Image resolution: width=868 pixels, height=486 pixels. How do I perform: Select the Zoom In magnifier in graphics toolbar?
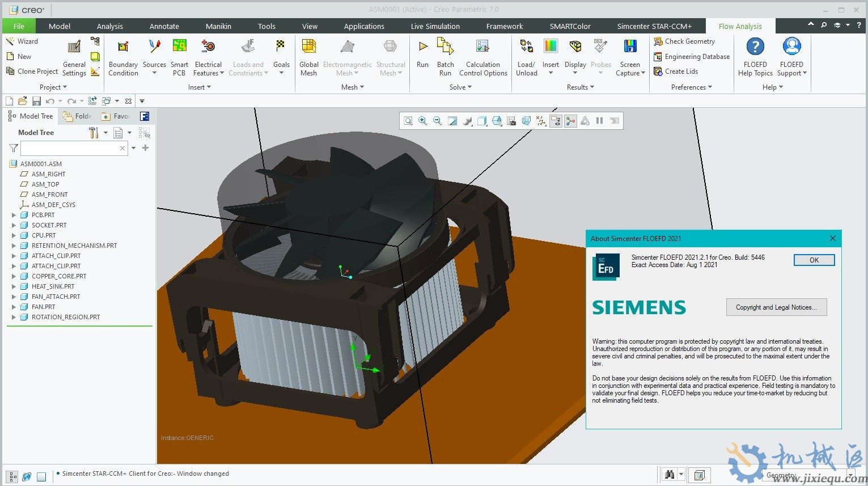pos(422,120)
